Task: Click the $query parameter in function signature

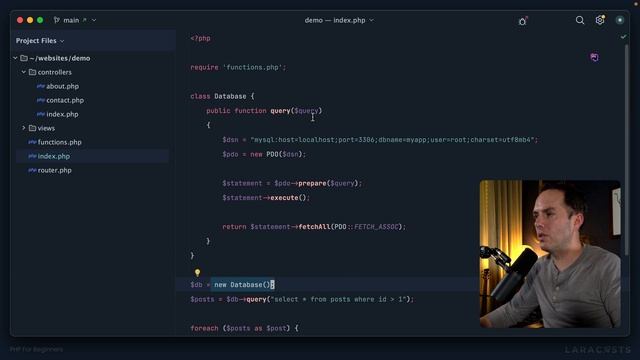Action: coord(306,111)
